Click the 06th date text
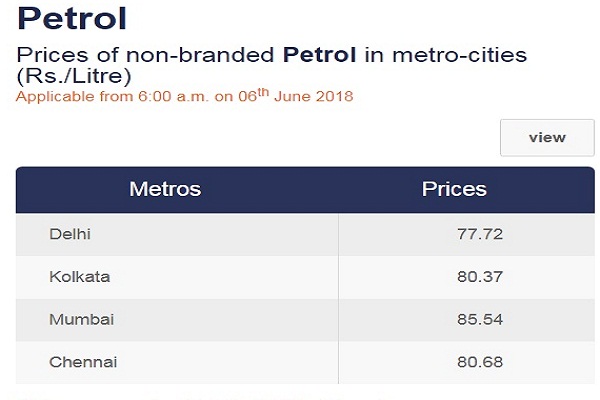Screen dimensions: 600x400 [x=253, y=95]
